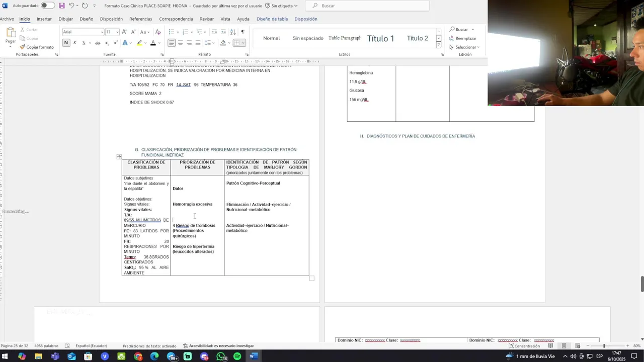Click the Redo/Repeat arrow in title bar
The height and width of the screenshot is (362, 644).
(x=85, y=6)
